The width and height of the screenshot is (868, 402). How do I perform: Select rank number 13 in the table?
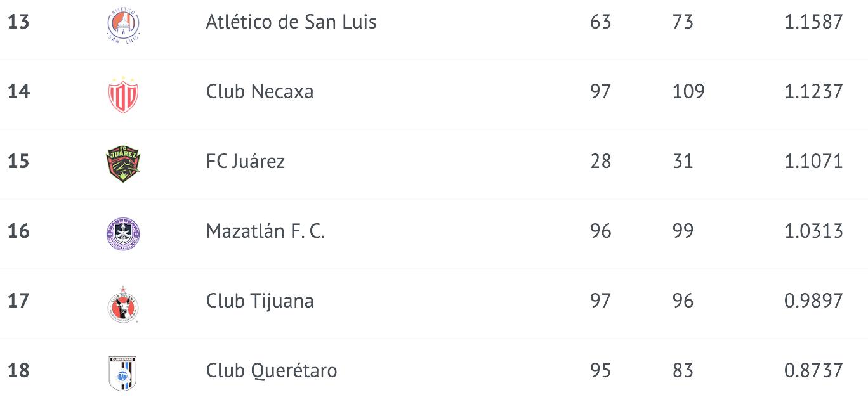click(18, 22)
